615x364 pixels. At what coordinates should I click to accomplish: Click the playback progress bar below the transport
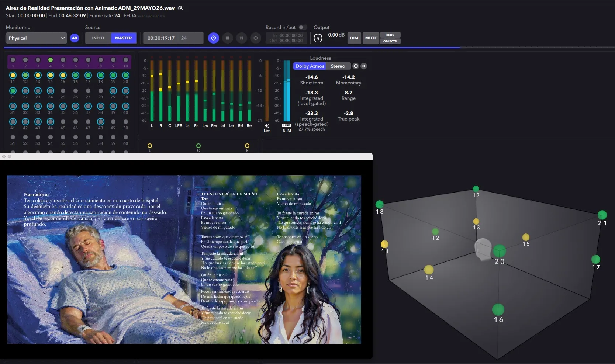309,48
